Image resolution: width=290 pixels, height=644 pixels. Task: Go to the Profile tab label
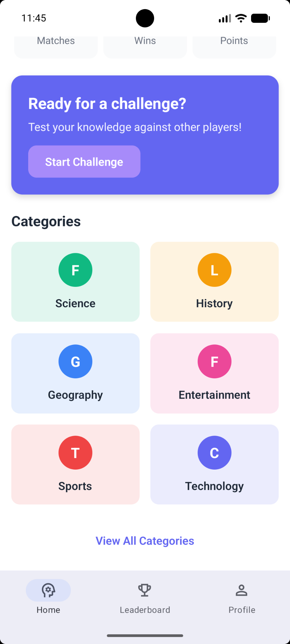tap(242, 610)
